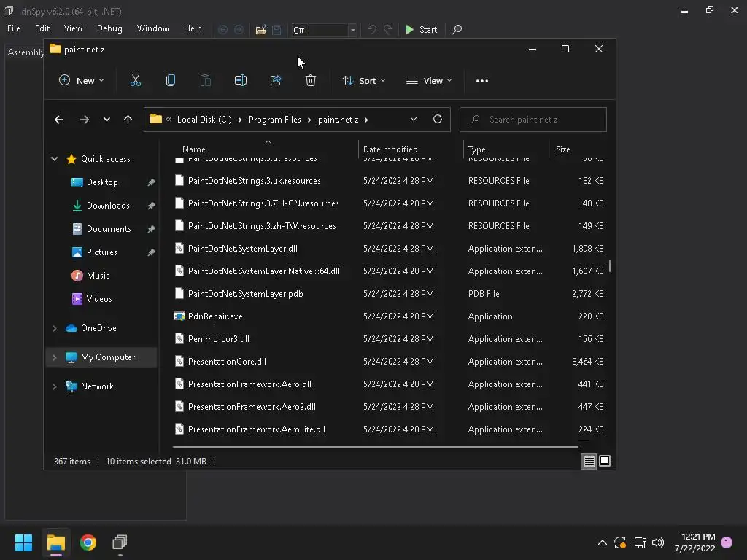Open the dnSpy File menu
The height and width of the screenshot is (560, 747).
click(14, 28)
